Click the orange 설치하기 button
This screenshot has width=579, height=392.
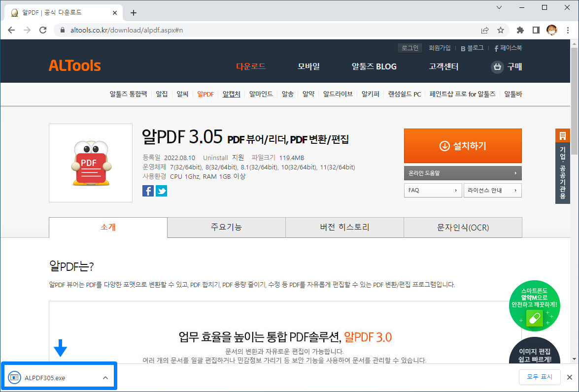pos(463,146)
